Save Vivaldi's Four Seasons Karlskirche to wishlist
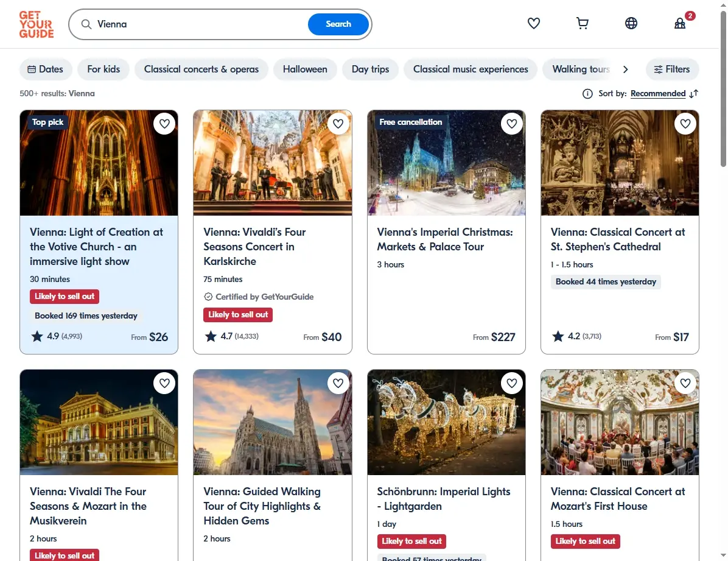The image size is (728, 561). (x=338, y=124)
